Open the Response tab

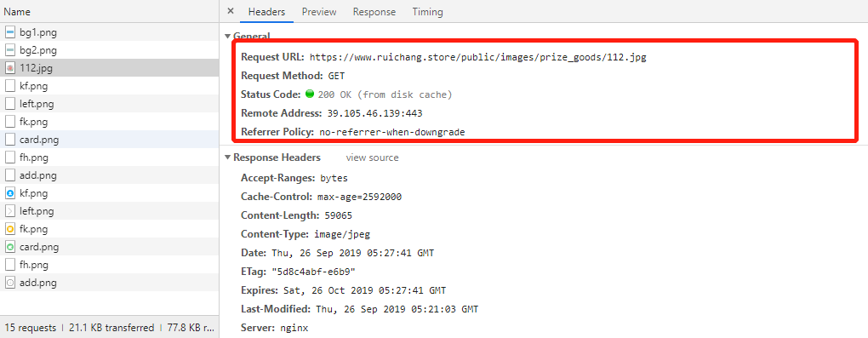[374, 12]
